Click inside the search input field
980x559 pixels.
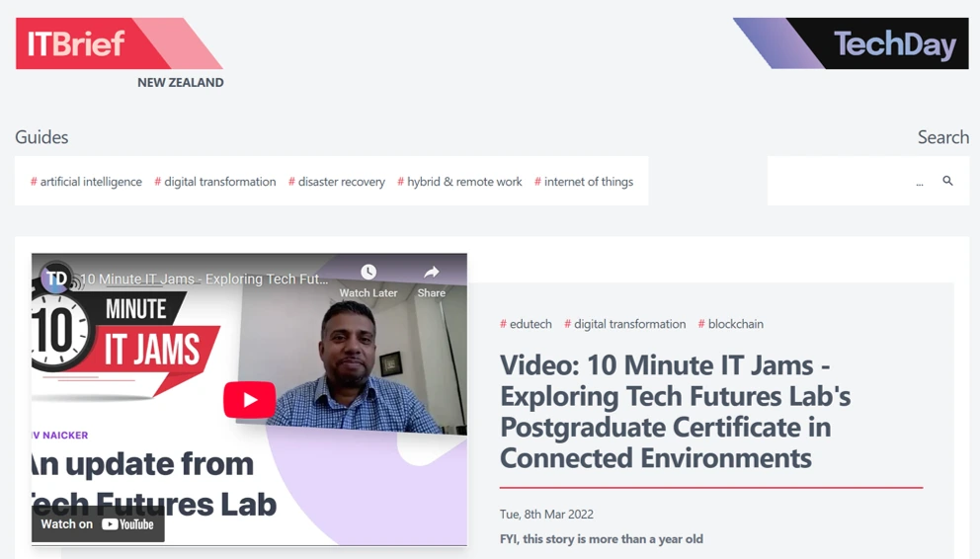coord(845,182)
